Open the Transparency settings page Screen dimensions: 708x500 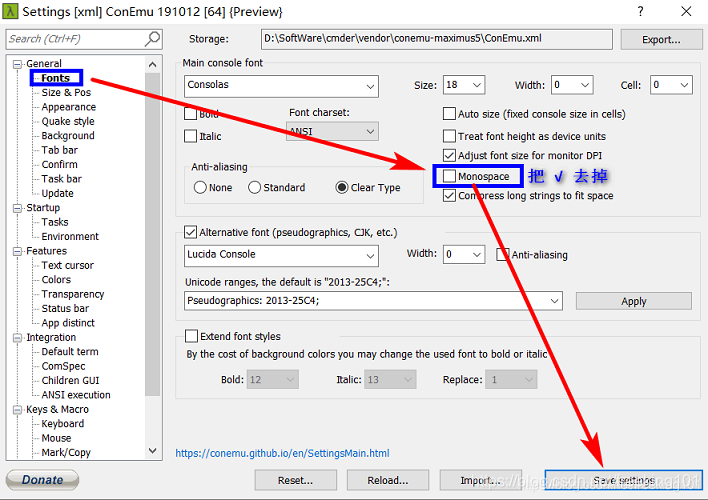point(73,294)
